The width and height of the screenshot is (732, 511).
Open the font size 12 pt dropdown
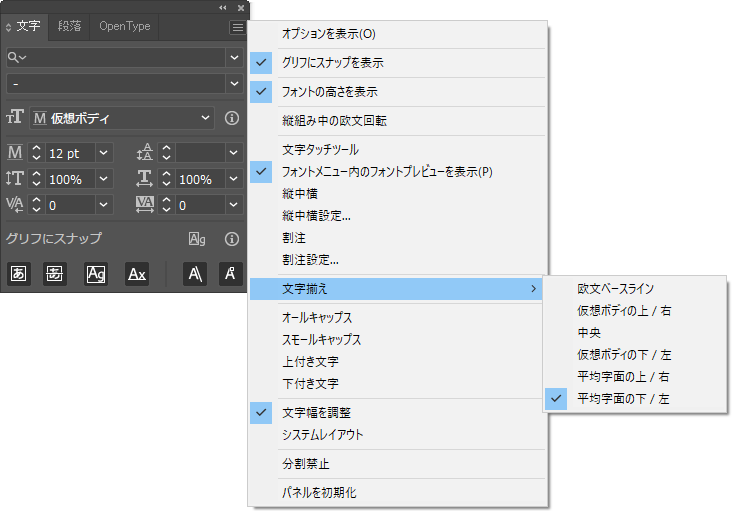105,153
